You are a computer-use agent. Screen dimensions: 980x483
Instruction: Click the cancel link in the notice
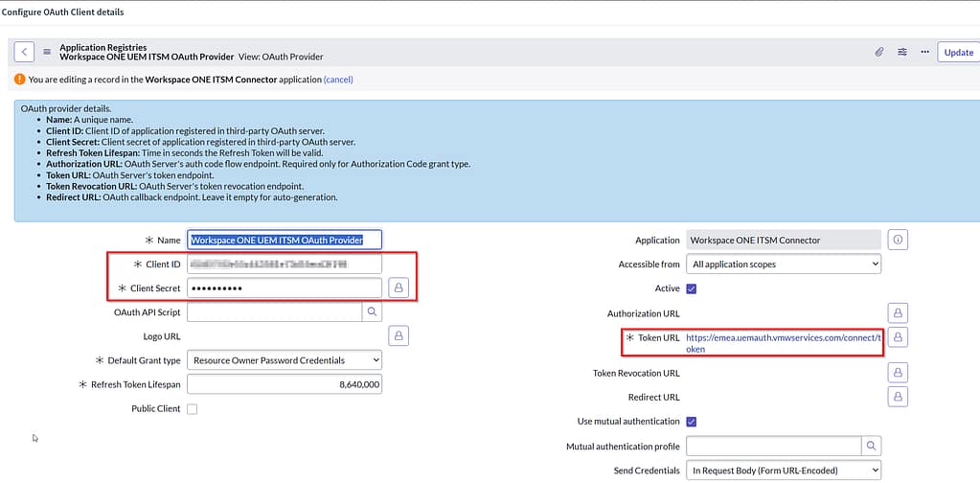pos(338,80)
